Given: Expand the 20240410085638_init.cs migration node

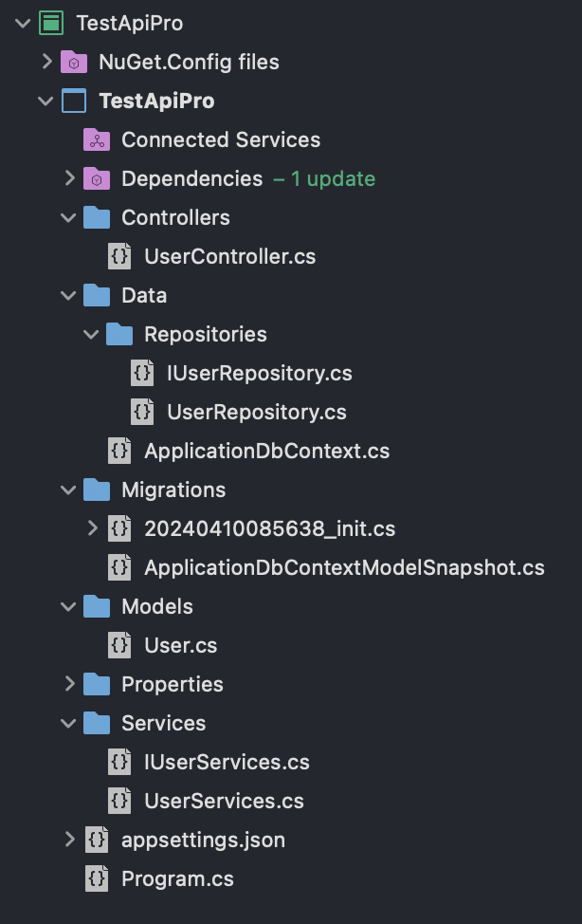Looking at the screenshot, I should pyautogui.click(x=92, y=528).
